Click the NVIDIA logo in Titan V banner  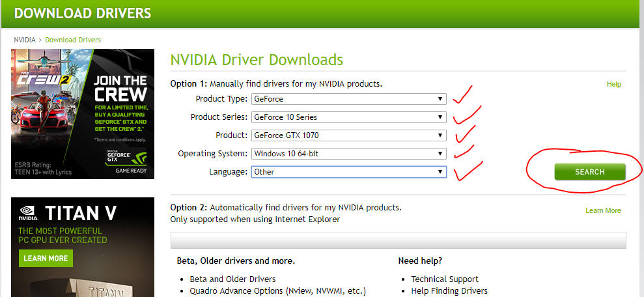(x=27, y=212)
